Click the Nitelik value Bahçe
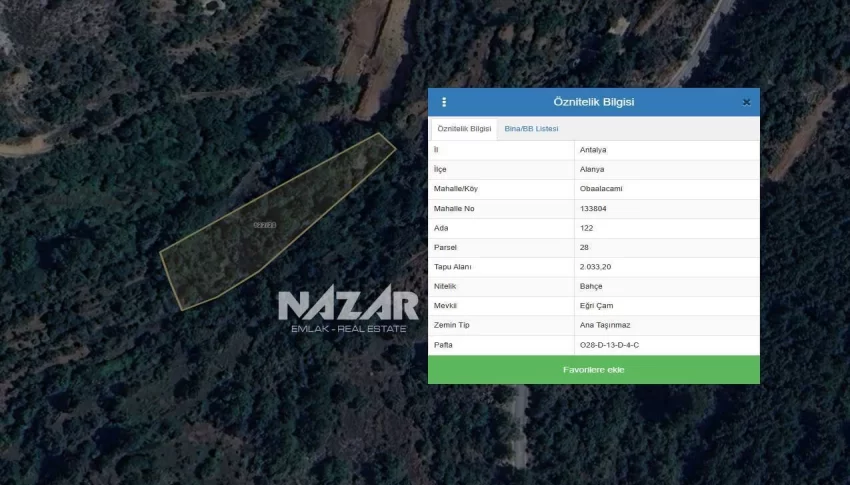 591,286
